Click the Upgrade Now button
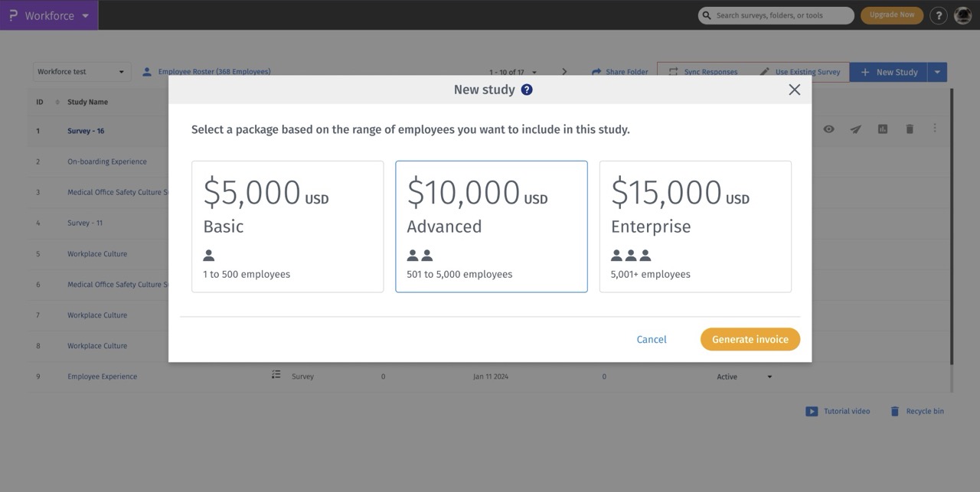 [891, 15]
